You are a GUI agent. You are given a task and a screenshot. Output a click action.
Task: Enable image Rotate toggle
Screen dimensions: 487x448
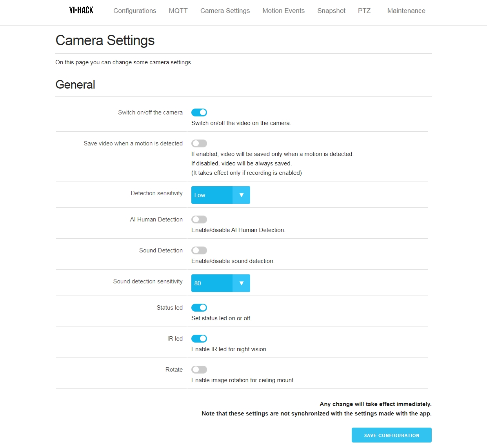pyautogui.click(x=199, y=370)
